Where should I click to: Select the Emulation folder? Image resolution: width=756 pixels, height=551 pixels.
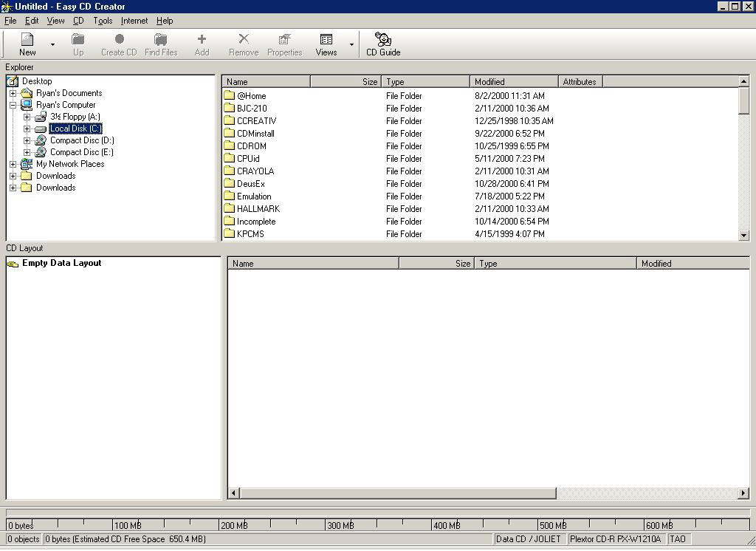pyautogui.click(x=254, y=196)
